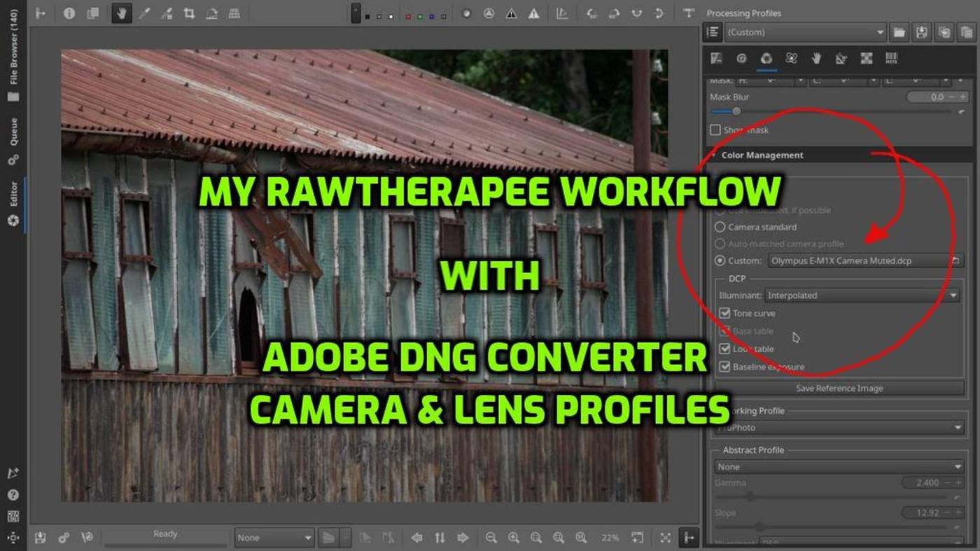
Task: Select the Camera standard input profile
Action: (720, 227)
